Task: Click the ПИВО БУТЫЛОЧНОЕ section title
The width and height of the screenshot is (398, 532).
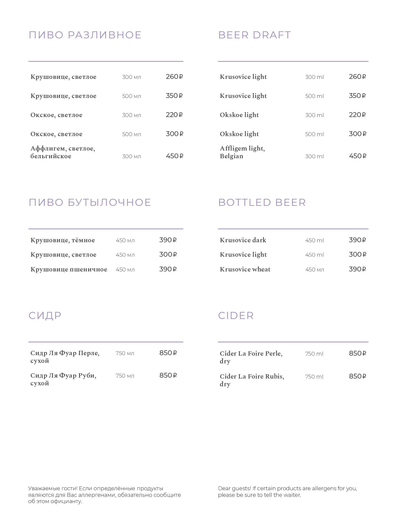Action: click(x=90, y=202)
